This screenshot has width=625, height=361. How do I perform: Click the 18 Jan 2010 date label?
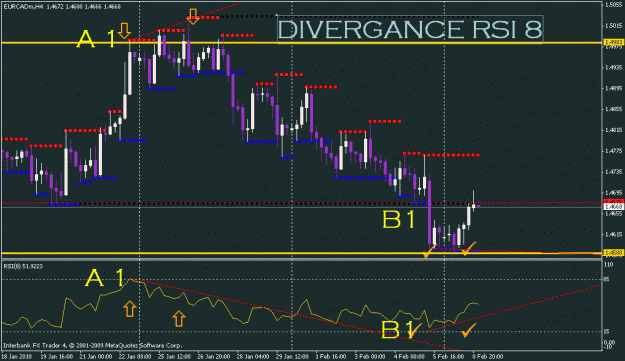point(16,356)
